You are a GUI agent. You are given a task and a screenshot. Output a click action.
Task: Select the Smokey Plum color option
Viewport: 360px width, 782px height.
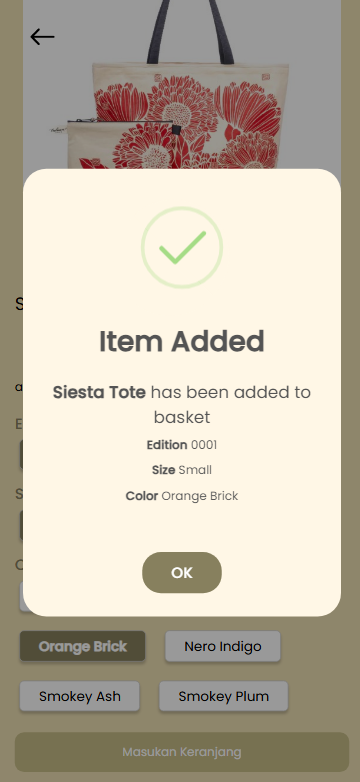click(223, 696)
